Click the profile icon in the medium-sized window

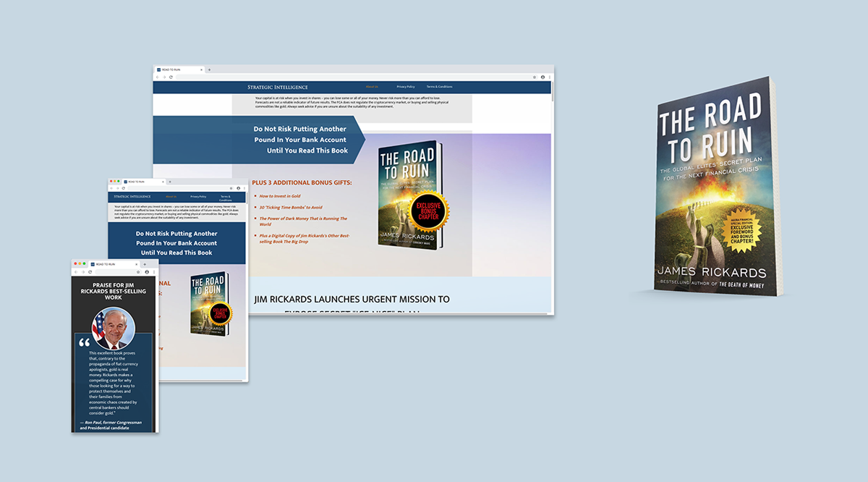tap(238, 188)
